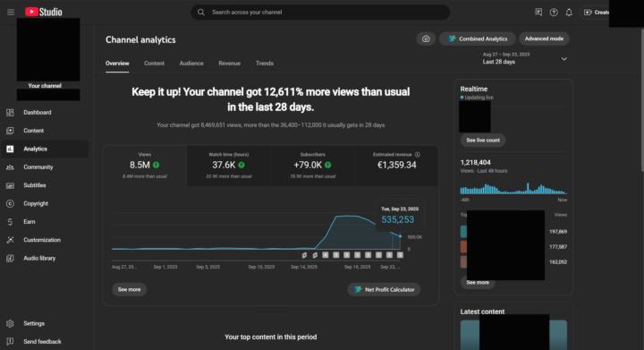Select the Views 8.5M metric card

[146, 166]
